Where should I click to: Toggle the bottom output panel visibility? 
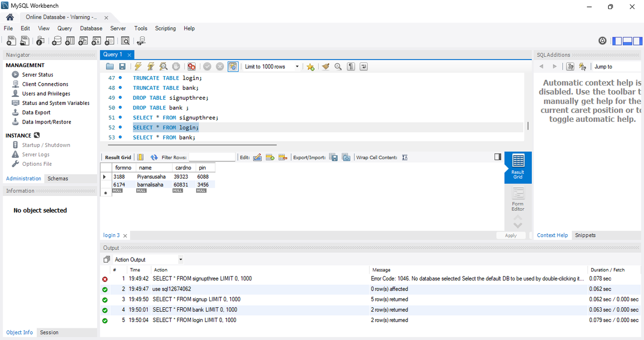[x=627, y=41]
